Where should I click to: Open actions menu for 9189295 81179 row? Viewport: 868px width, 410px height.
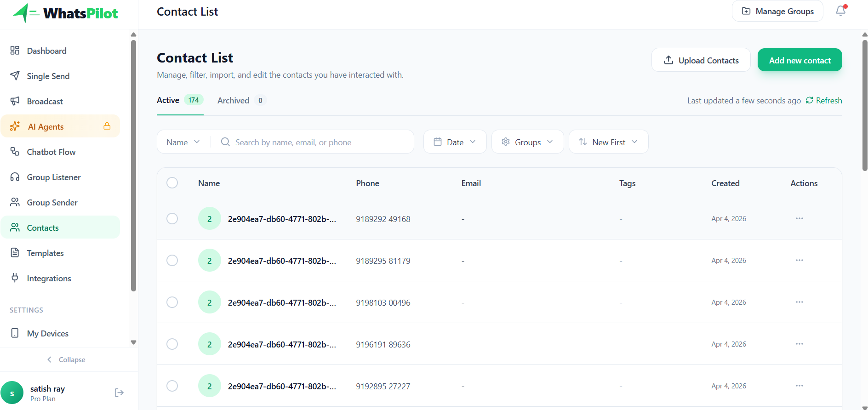[799, 260]
